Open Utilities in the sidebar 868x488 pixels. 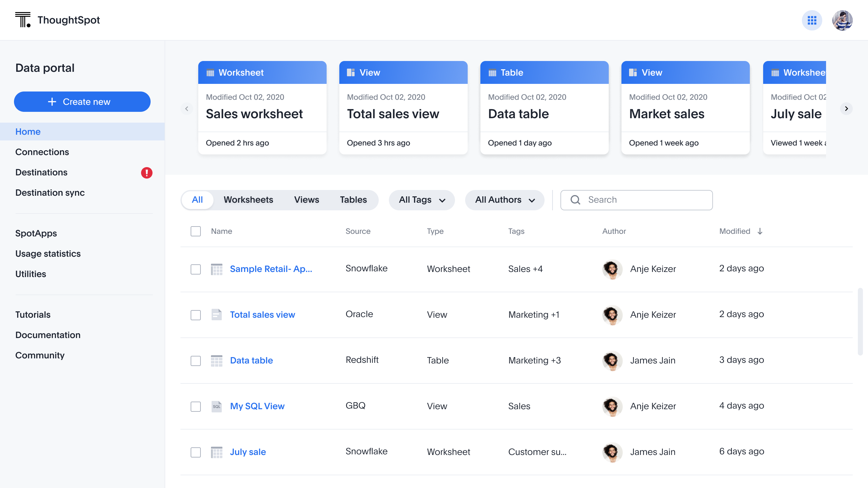(x=31, y=274)
